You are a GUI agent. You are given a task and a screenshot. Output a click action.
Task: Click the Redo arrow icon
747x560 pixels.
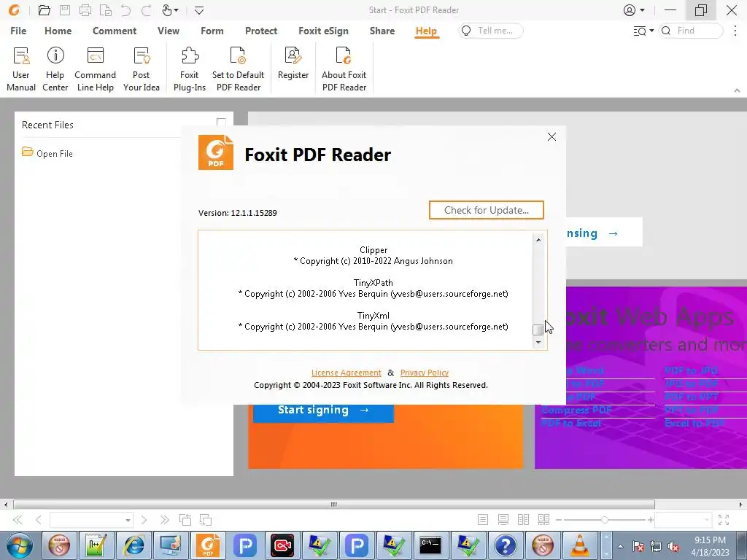[x=146, y=10]
